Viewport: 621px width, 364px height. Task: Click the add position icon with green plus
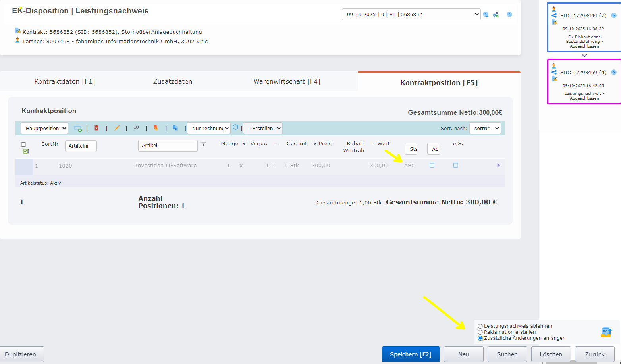point(78,129)
